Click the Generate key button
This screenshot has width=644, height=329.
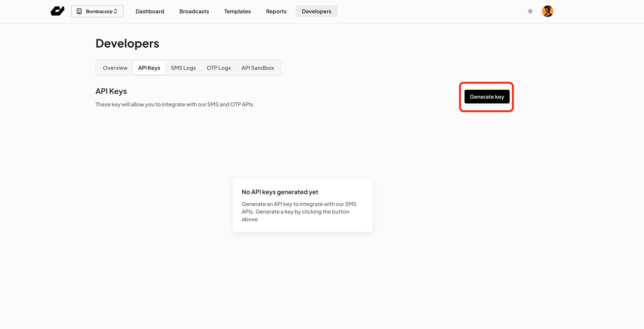coord(487,97)
